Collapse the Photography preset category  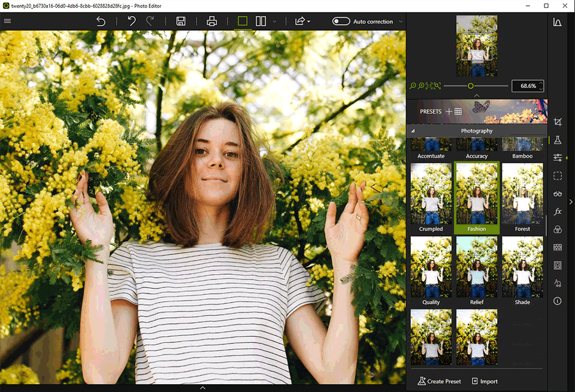coord(413,131)
